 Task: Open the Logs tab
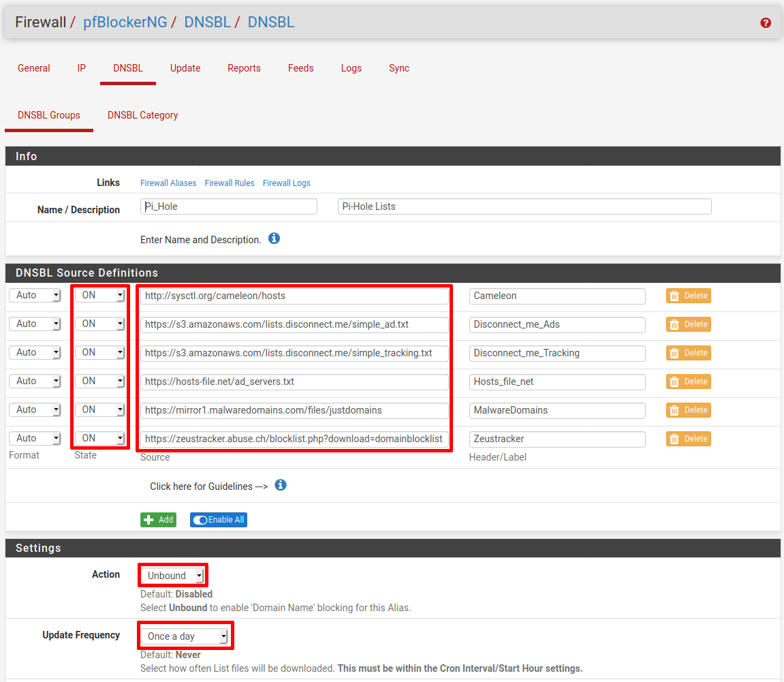click(351, 68)
